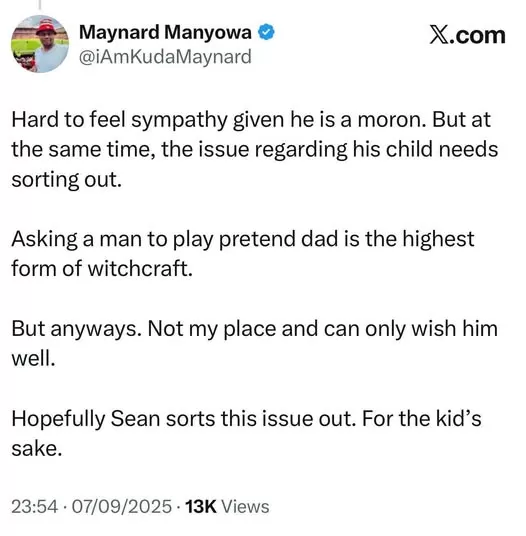The image size is (526, 536).
Task: Click the "But anyways. Not my place" line
Action: click(144, 329)
